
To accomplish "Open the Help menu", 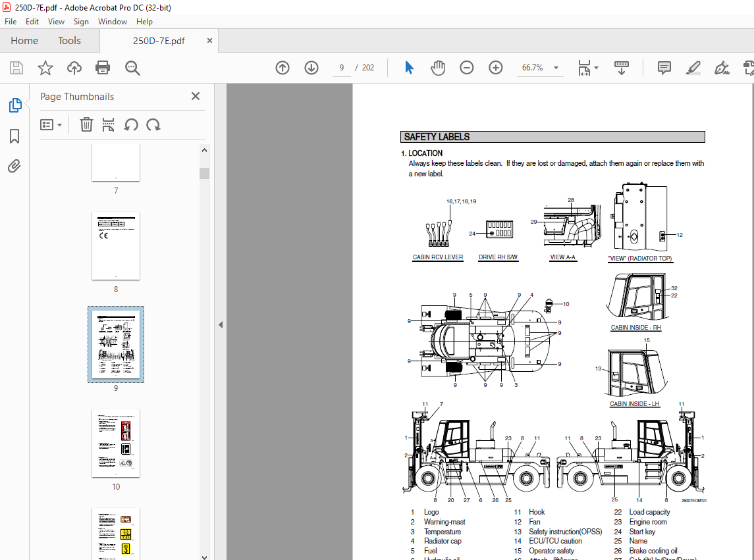I will click(144, 22).
